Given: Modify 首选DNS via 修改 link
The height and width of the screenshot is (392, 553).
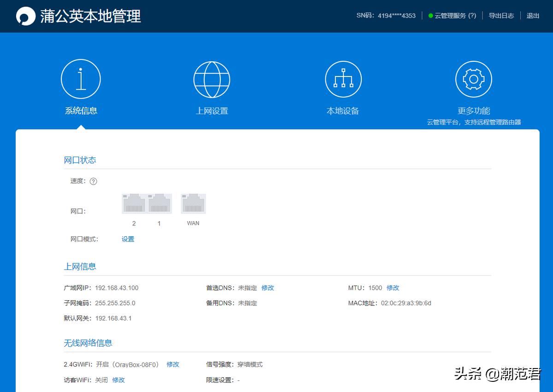Looking at the screenshot, I should tap(268, 287).
